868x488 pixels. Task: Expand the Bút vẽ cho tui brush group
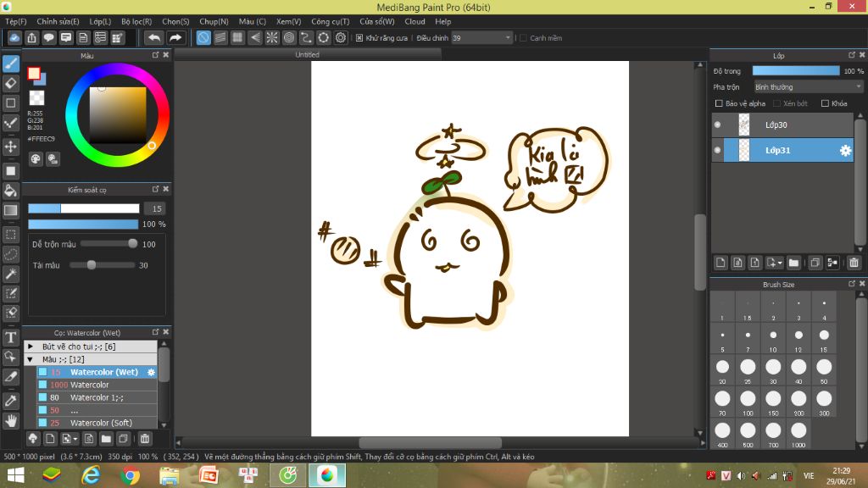pyautogui.click(x=31, y=347)
